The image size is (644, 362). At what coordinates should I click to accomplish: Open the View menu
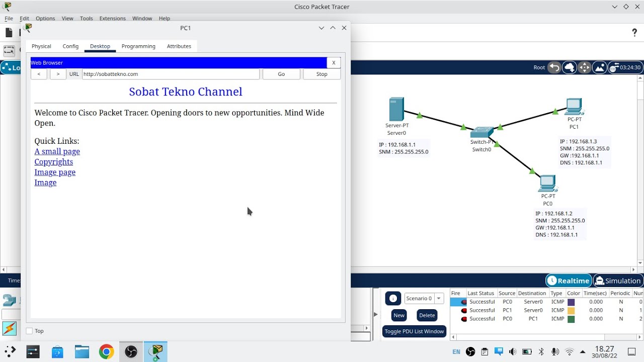point(67,18)
